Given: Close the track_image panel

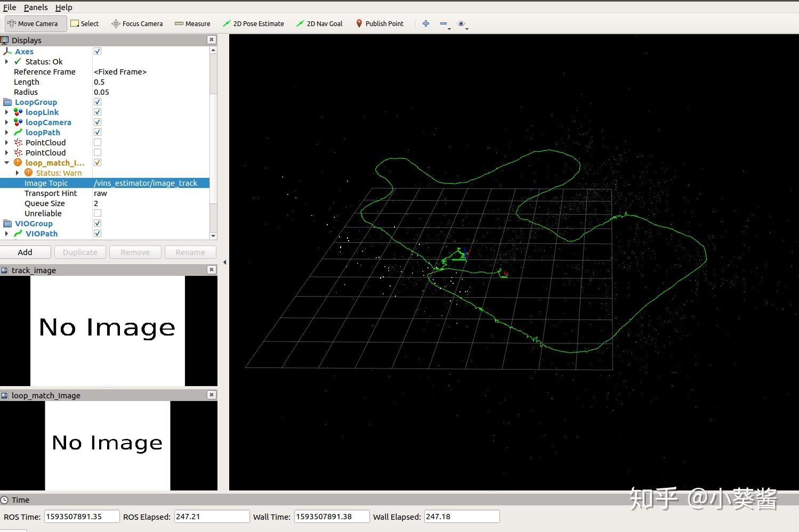Looking at the screenshot, I should (x=212, y=269).
